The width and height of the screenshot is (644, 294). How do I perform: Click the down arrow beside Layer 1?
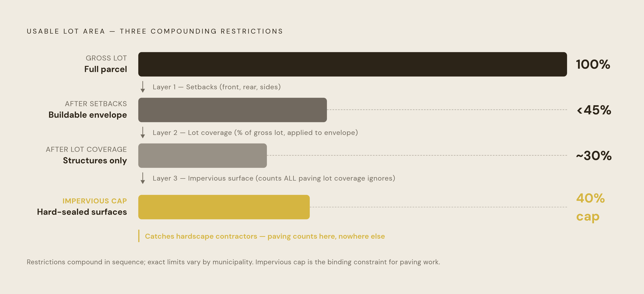tap(143, 87)
